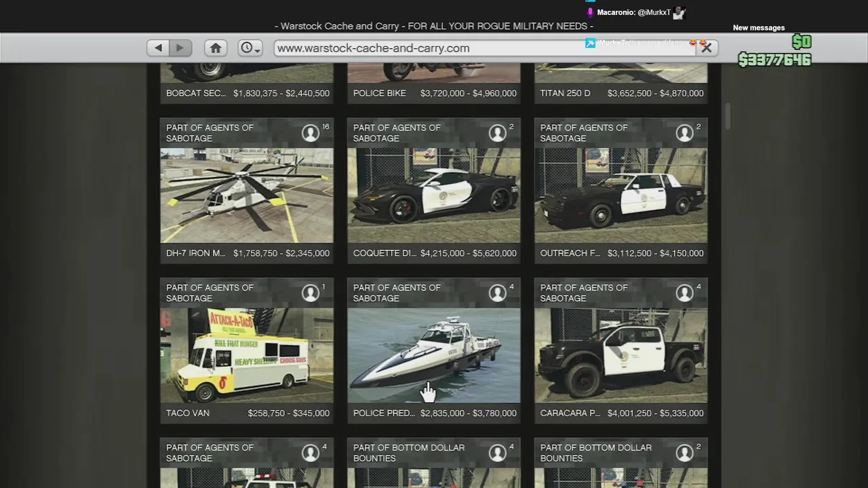Click the $3377646 bank balance display
This screenshot has width=868, height=488.
[x=774, y=60]
